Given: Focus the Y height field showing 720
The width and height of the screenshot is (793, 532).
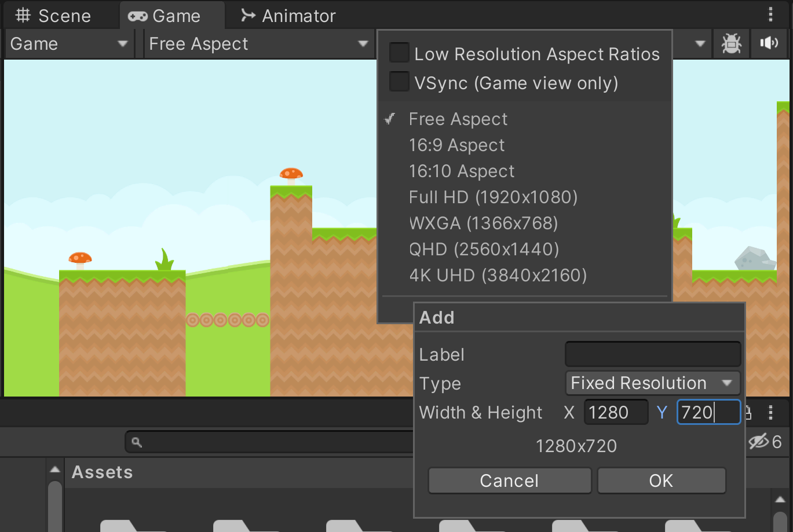Looking at the screenshot, I should tap(709, 412).
